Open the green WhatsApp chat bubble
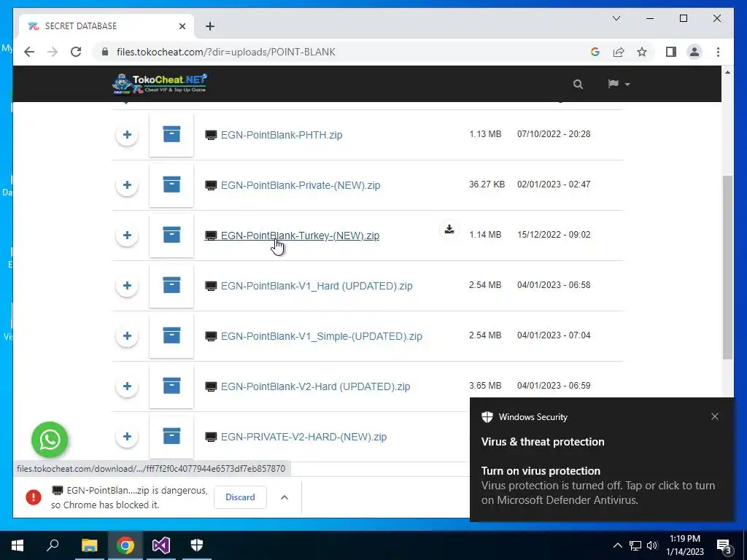 50,440
